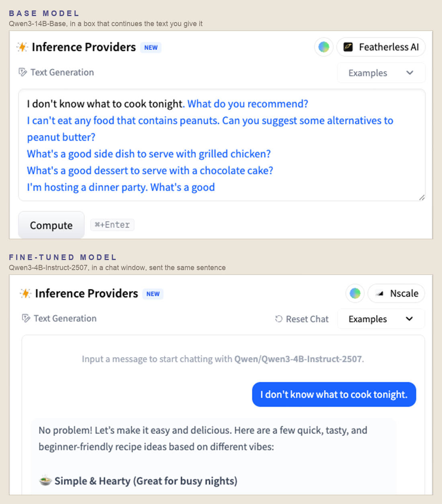Click the NEW badge beside top Inference Providers
Image resolution: width=442 pixels, height=504 pixels.
[x=151, y=47]
